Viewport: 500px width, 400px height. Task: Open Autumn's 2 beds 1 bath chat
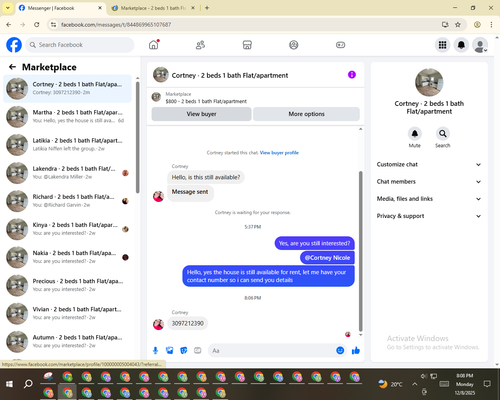pyautogui.click(x=67, y=341)
